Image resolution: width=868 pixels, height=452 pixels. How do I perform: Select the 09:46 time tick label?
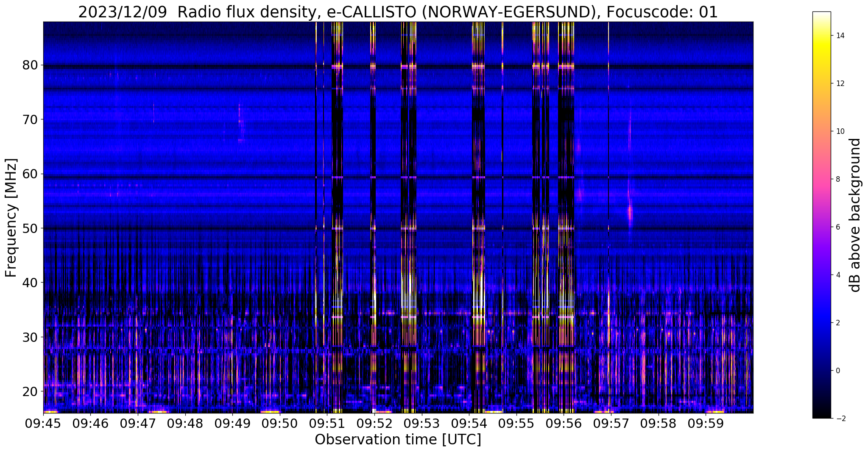(x=90, y=423)
